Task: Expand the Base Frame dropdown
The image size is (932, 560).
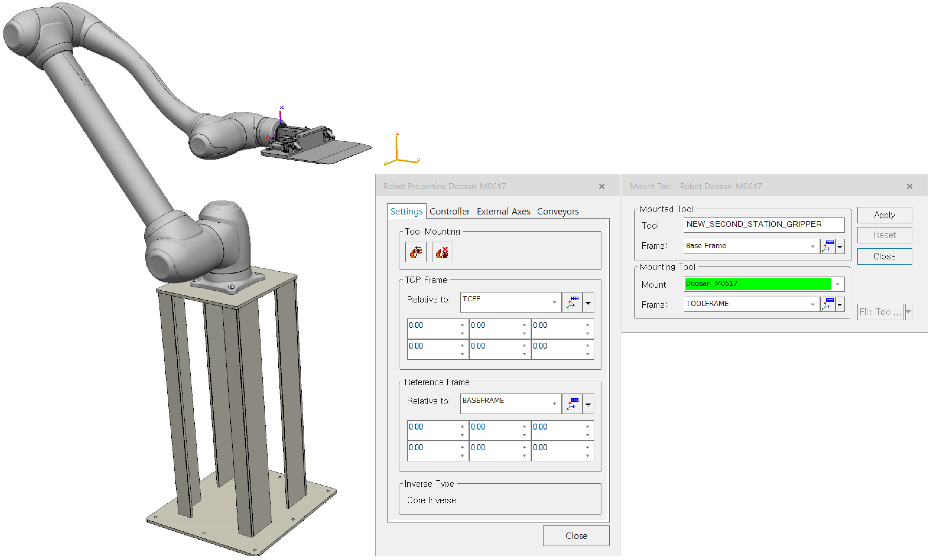Action: pyautogui.click(x=812, y=246)
